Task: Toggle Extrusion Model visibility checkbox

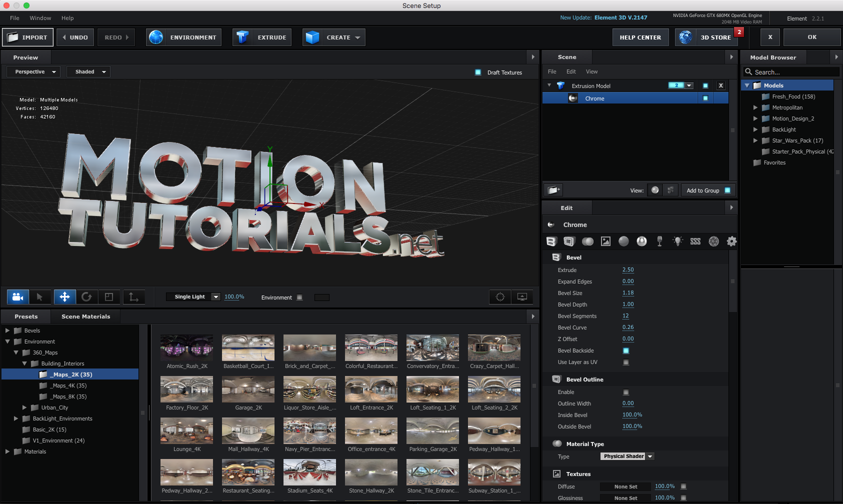Action: (x=705, y=85)
